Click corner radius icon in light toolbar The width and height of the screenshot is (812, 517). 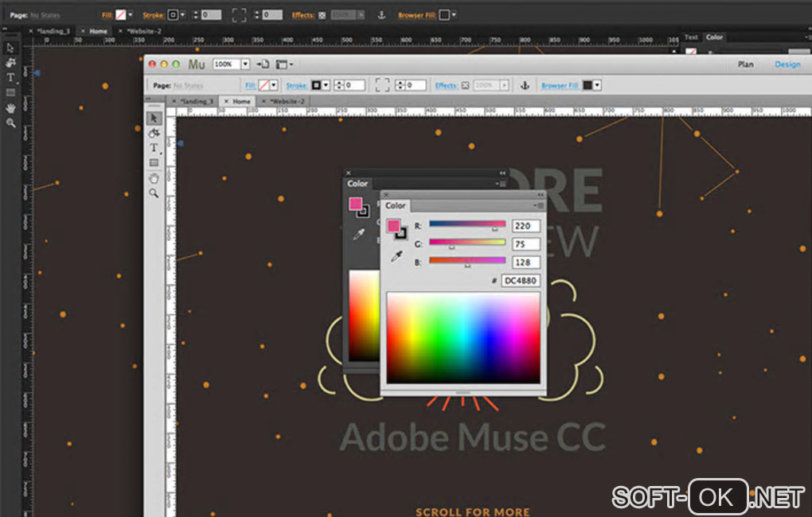(382, 85)
